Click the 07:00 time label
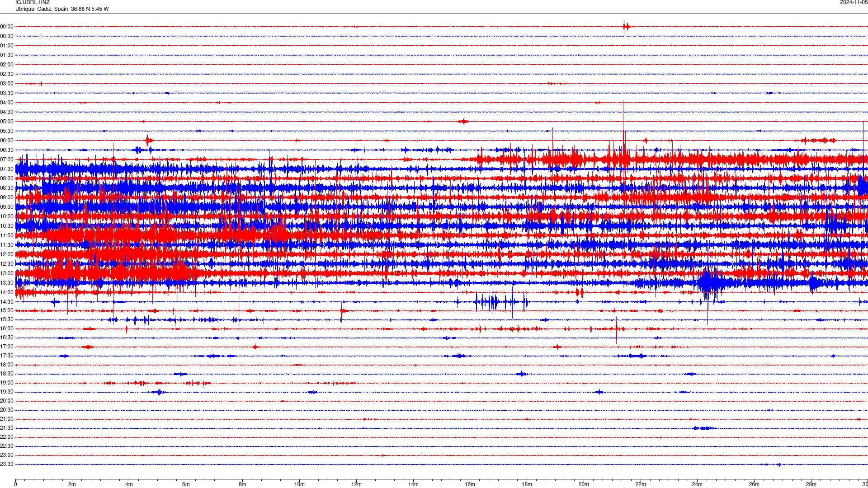Screen dimensions: 868x488 (7, 160)
